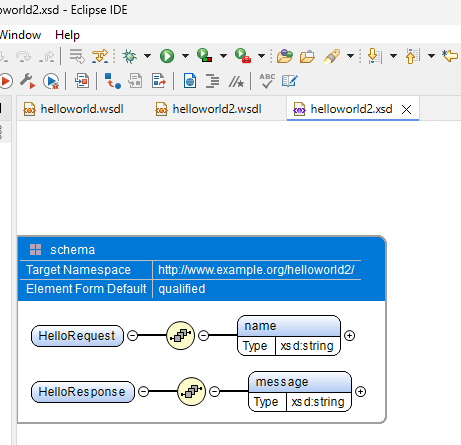Click the blue squares red arrow icon

(x=113, y=81)
